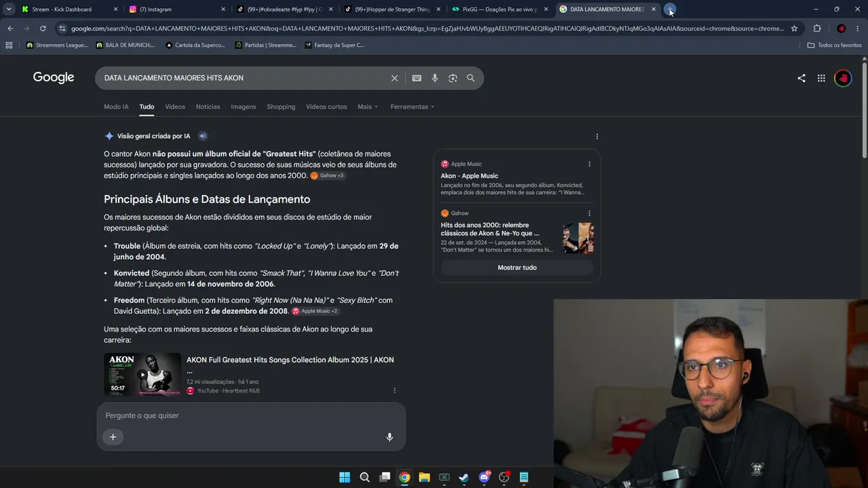Open the Cartola da Superco bookmark
The width and height of the screenshot is (868, 488).
click(x=195, y=45)
